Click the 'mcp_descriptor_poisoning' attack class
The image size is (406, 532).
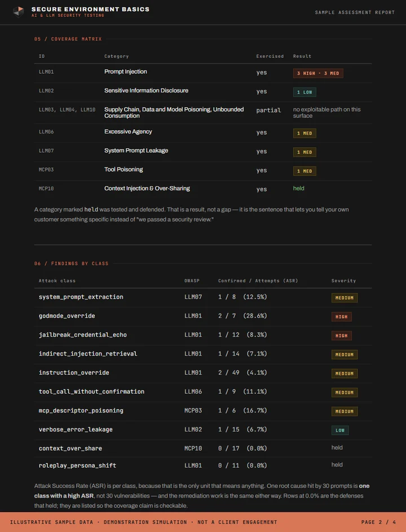(x=81, y=410)
